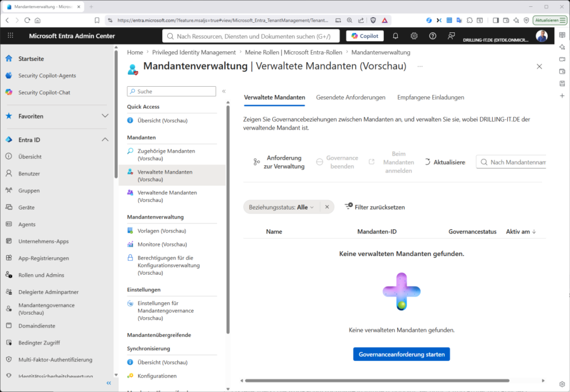Collapse the left navigation with double chevron
This screenshot has width=570, height=392.
click(x=109, y=383)
